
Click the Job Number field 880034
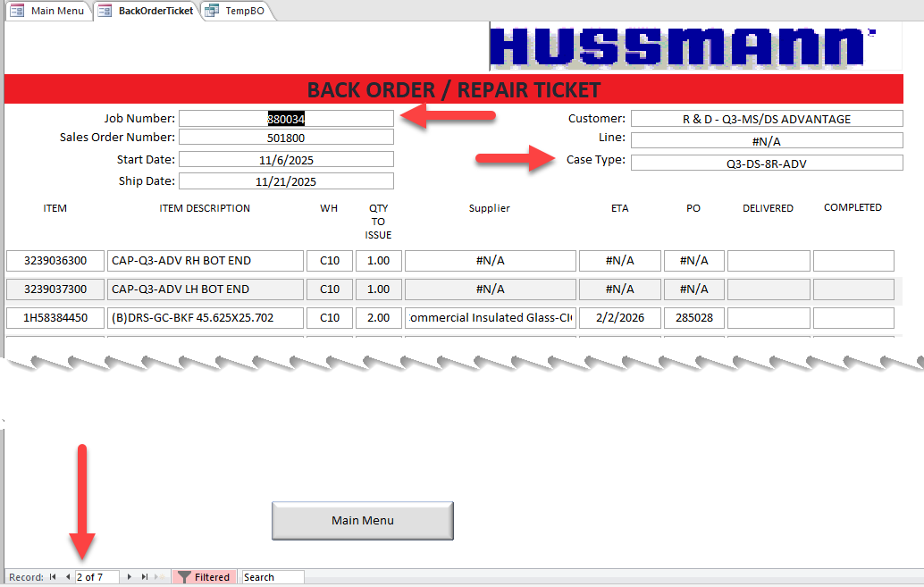point(286,119)
